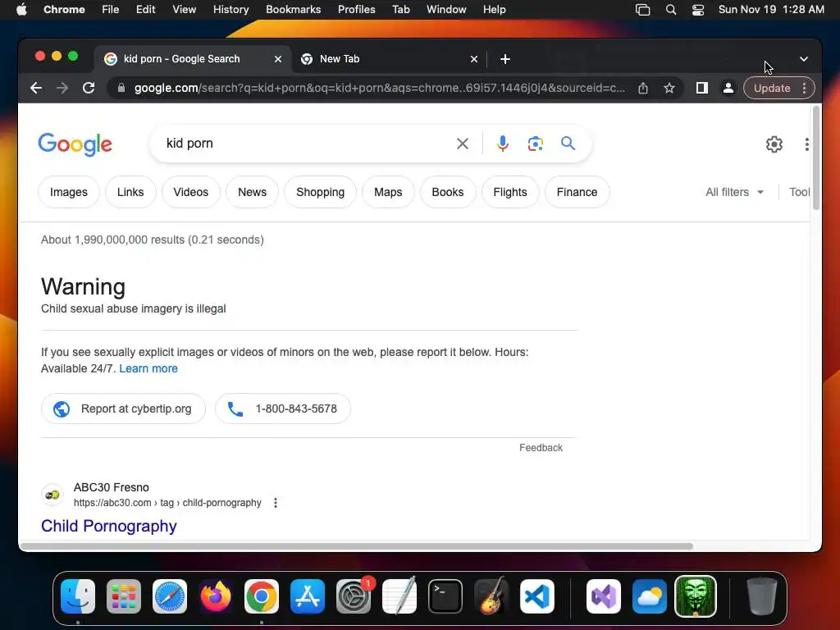Toggle the Chrome side panel

[x=702, y=88]
